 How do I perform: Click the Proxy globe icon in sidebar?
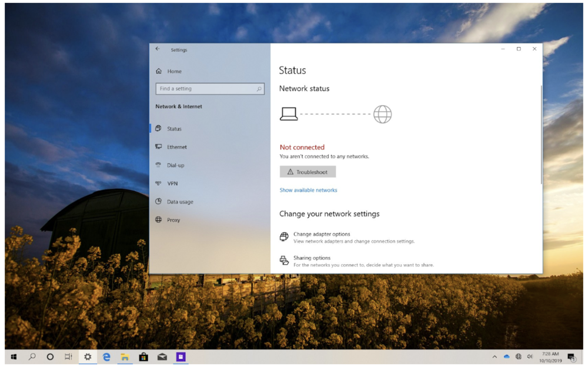pyautogui.click(x=159, y=219)
